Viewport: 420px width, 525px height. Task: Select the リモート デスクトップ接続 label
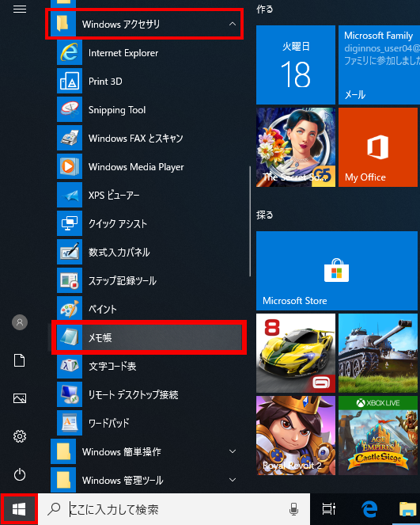click(x=133, y=394)
